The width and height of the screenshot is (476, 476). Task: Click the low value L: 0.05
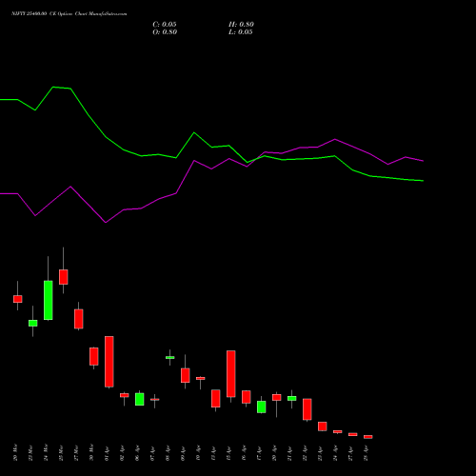[241, 32]
